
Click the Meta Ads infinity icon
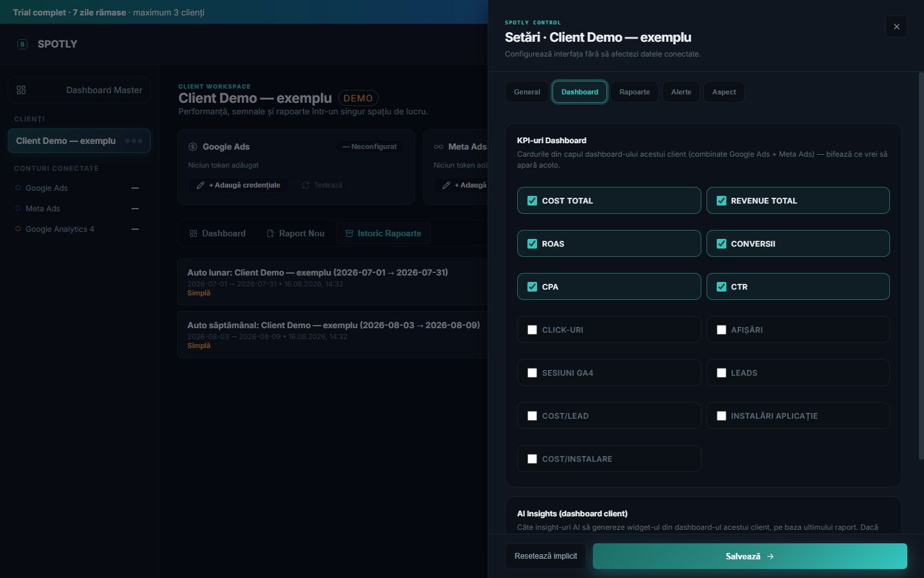pyautogui.click(x=438, y=146)
